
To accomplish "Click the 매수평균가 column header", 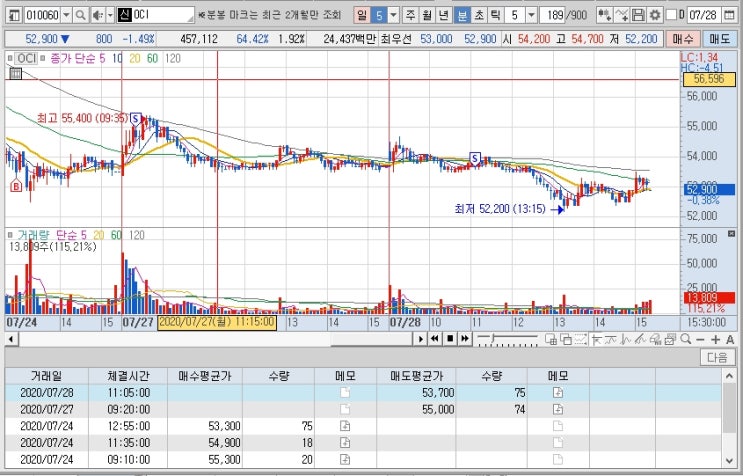I will click(205, 376).
